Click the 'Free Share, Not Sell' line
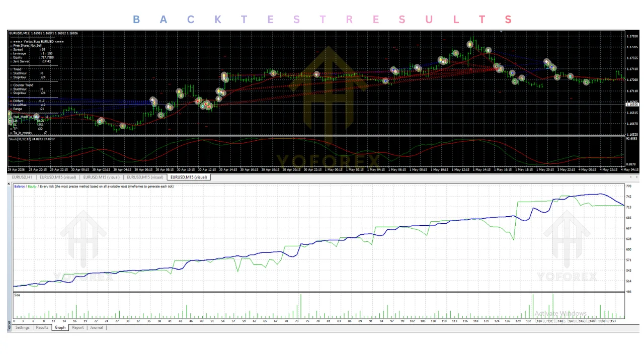This screenshot has width=644, height=362. [26, 45]
